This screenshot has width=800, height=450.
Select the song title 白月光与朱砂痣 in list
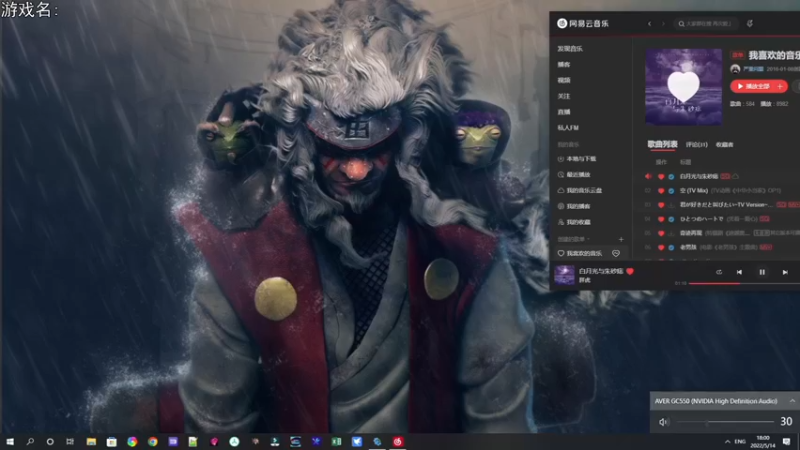698,177
